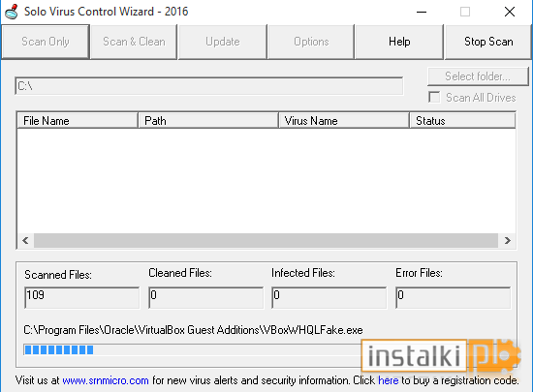Click the Cleaned Files count field
Image resolution: width=533 pixels, height=392 pixels.
point(206,298)
